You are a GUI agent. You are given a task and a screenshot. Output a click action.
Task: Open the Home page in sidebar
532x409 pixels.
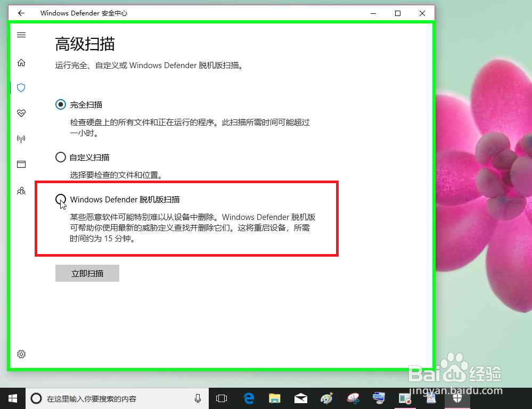pyautogui.click(x=21, y=63)
